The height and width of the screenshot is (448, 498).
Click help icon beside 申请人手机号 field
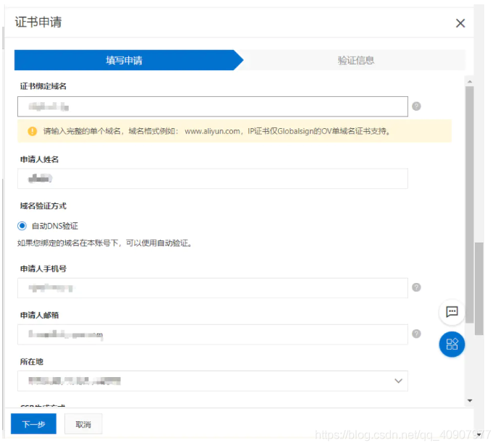coord(416,287)
